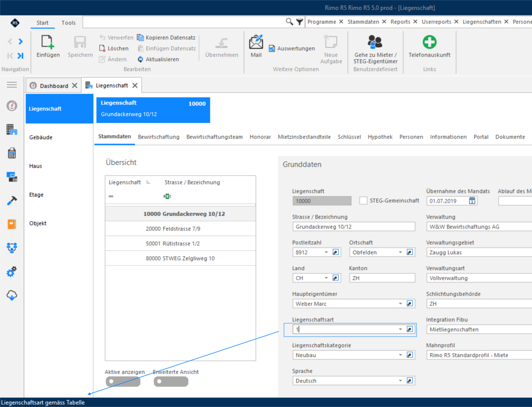This screenshot has height=407, width=532.
Task: Open the hammer tool sidebar icon
Action: 12,200
